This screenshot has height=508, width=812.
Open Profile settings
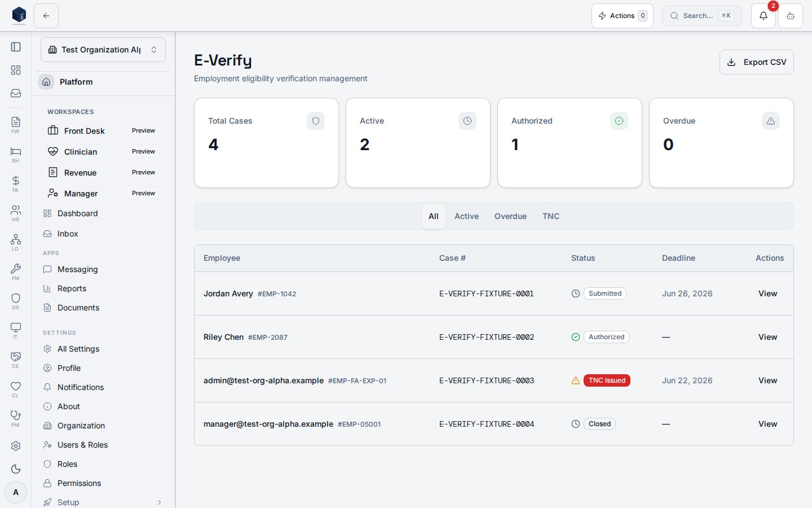point(103,368)
